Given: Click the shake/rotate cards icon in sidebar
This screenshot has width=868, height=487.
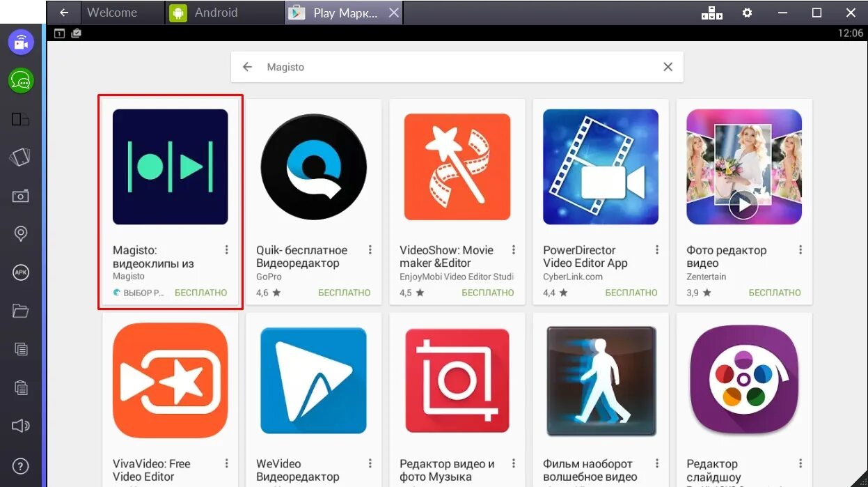Looking at the screenshot, I should pyautogui.click(x=21, y=157).
